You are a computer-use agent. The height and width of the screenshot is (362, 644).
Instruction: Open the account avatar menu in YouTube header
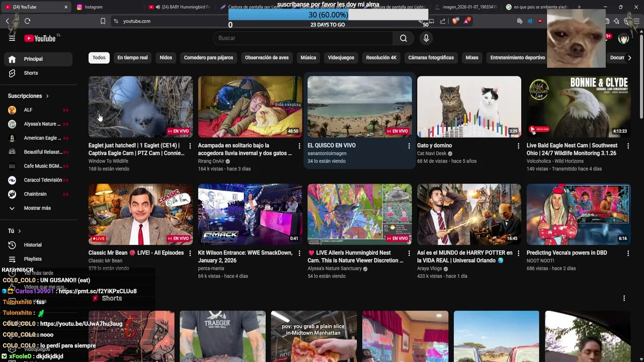(x=623, y=38)
